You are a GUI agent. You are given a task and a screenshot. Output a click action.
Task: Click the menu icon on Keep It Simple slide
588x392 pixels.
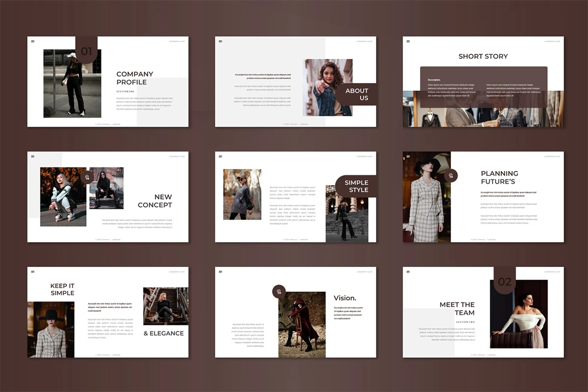point(33,271)
